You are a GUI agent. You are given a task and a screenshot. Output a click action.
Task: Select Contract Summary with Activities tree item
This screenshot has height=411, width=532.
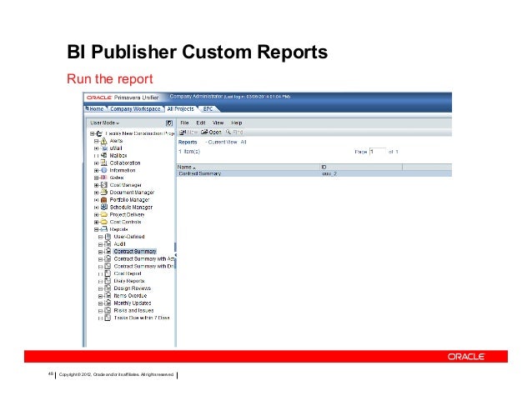[144, 258]
